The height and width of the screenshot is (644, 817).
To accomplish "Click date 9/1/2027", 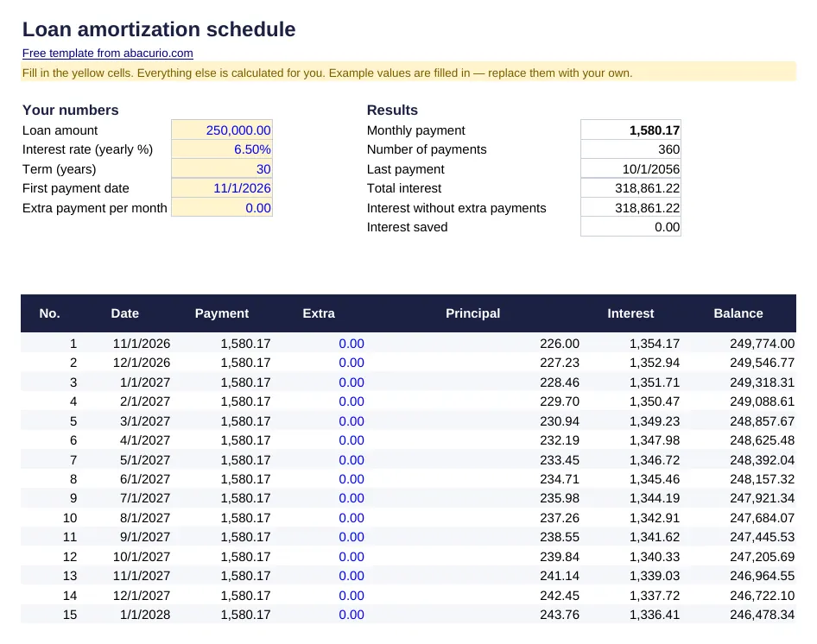I will pyautogui.click(x=145, y=537).
